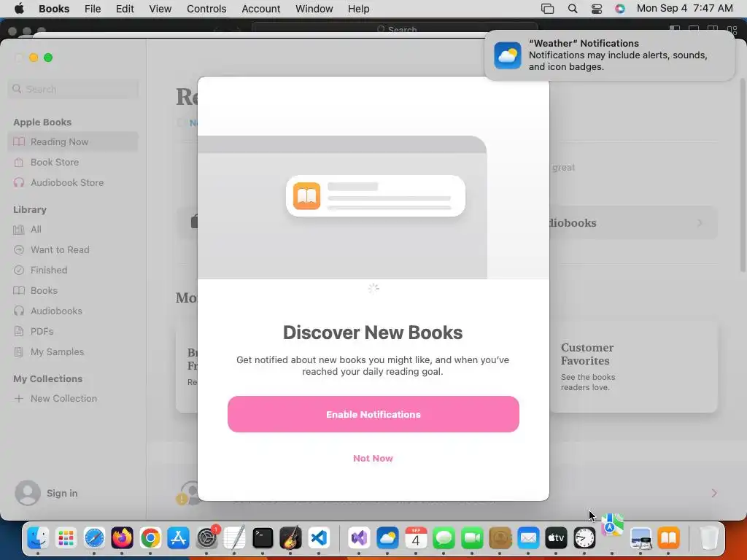747x560 pixels.
Task: Click the Finished checkmark icon
Action: click(18, 271)
